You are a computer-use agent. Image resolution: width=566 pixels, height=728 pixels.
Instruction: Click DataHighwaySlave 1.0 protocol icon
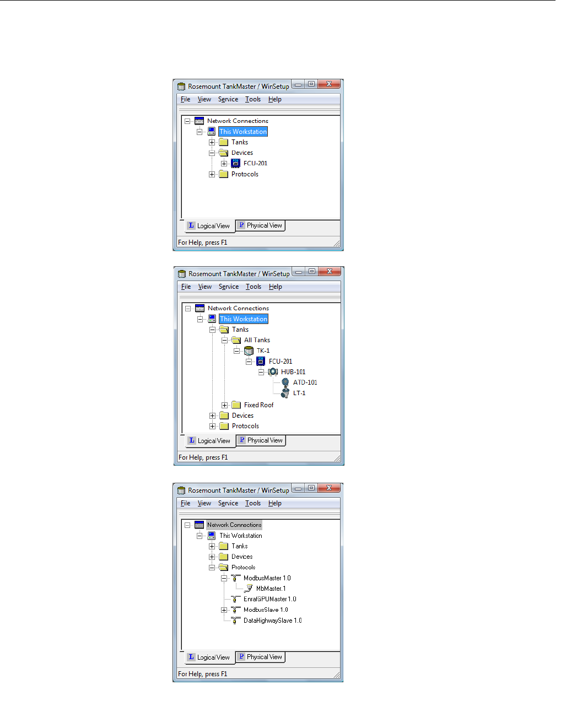(x=236, y=621)
